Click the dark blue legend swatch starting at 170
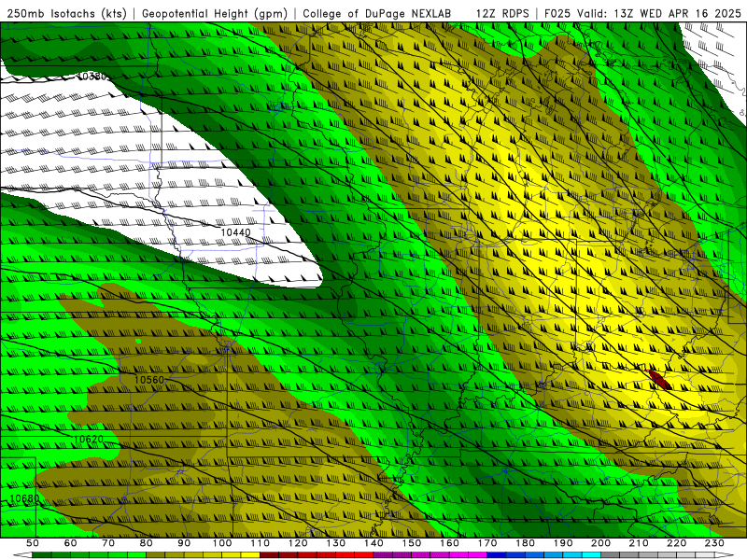Viewport: 747px width, 560px height. pyautogui.click(x=497, y=555)
